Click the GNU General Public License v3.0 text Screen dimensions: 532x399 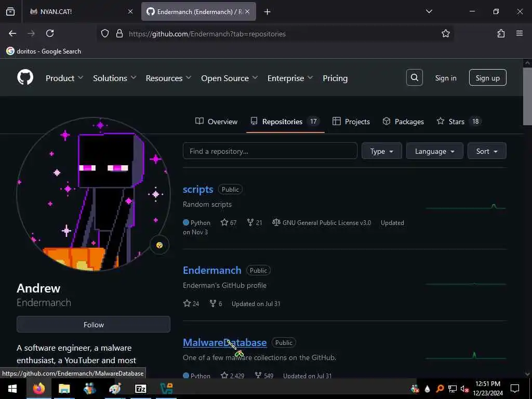pyautogui.click(x=327, y=222)
